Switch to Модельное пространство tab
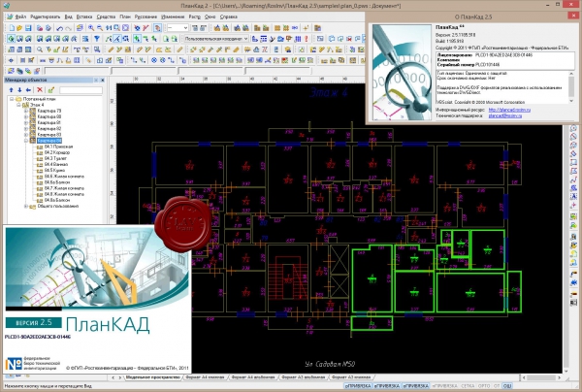This screenshot has height=392, width=582. pos(153,377)
